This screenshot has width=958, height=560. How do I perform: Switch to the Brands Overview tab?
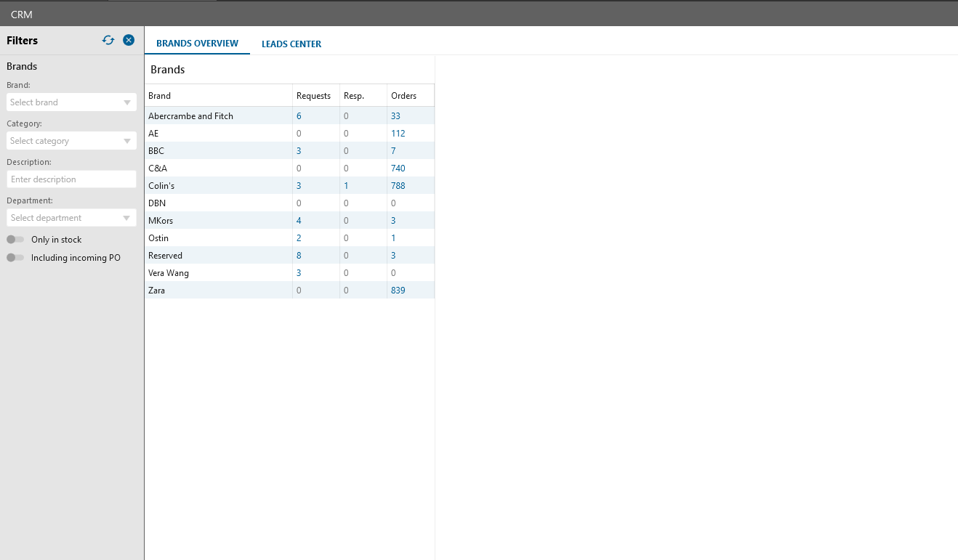(197, 44)
